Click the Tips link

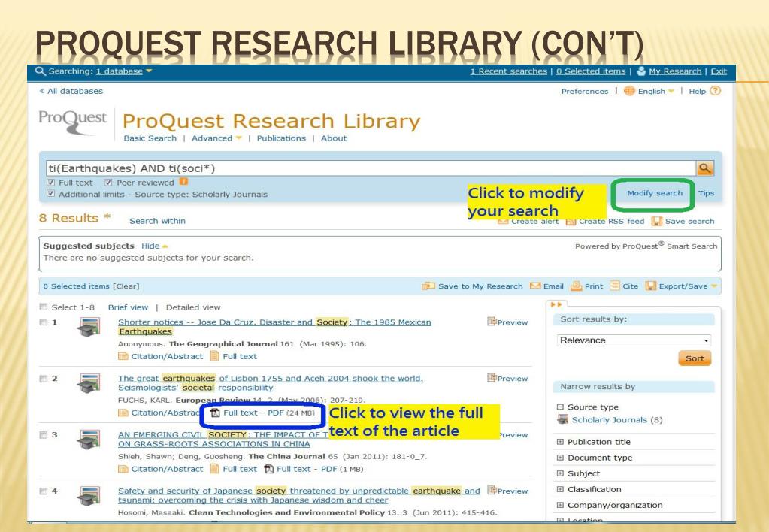(x=706, y=193)
